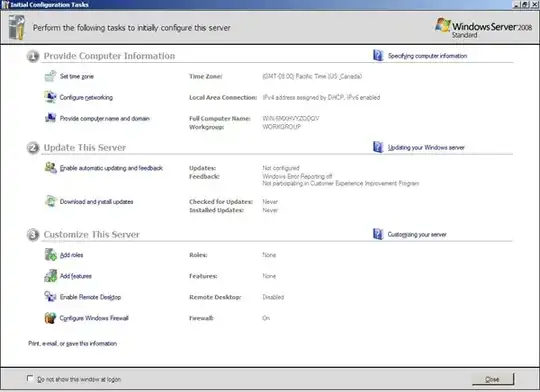The height and width of the screenshot is (392, 540).
Task: Click Print, e-mail, or save this information
Action: [x=73, y=343]
